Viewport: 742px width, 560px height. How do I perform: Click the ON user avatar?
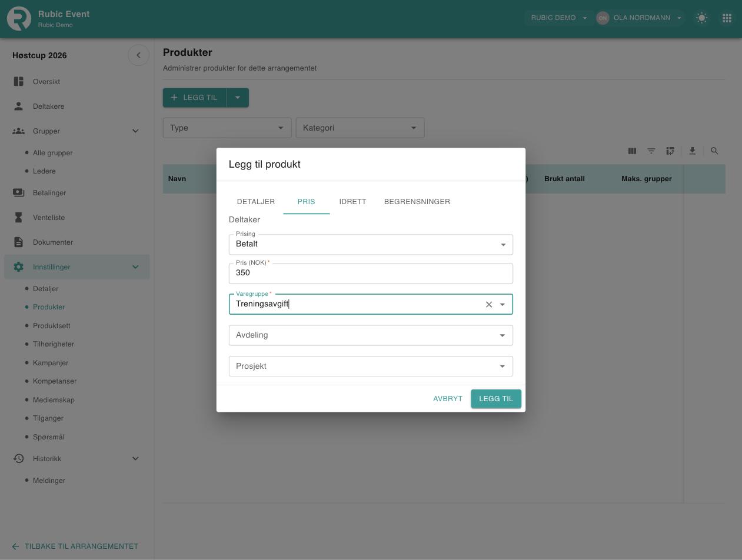[x=603, y=18]
